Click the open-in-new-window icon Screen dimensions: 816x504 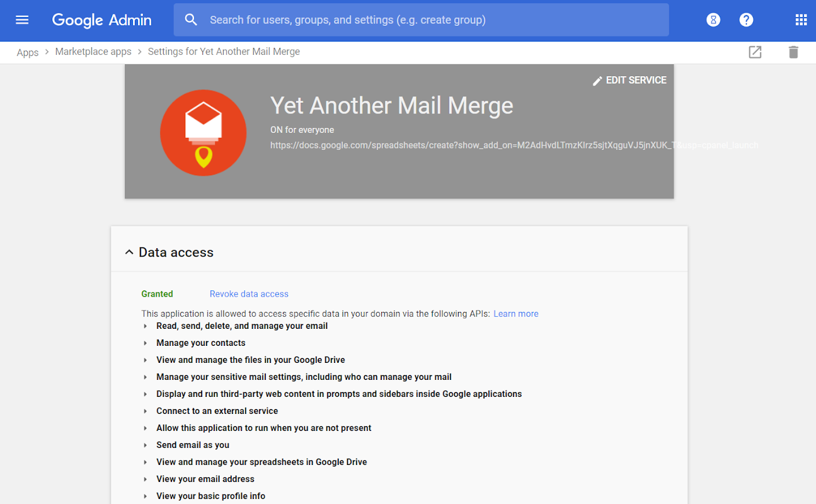point(755,52)
